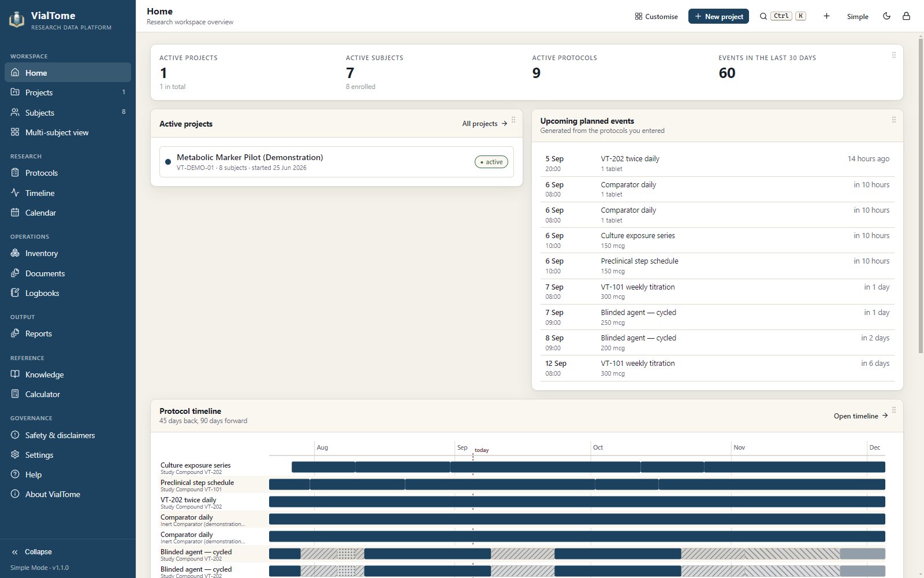The image size is (924, 578).
Task: Select the 7 Sep VT-101 weekly titration event
Action: tap(717, 291)
